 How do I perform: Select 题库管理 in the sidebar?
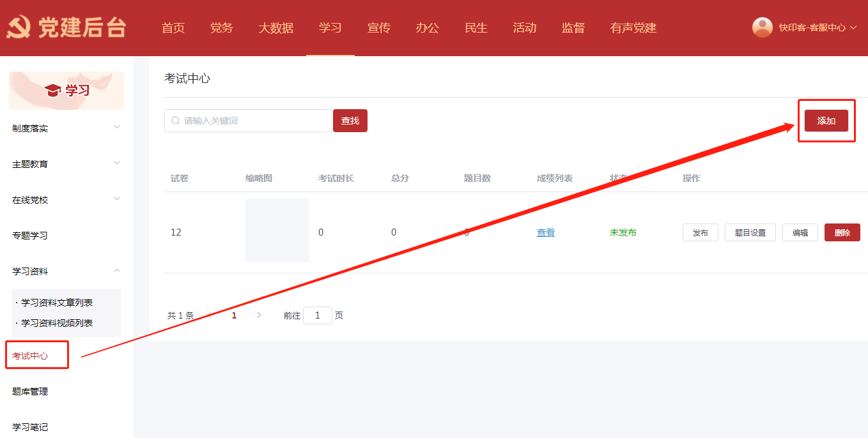pos(30,391)
